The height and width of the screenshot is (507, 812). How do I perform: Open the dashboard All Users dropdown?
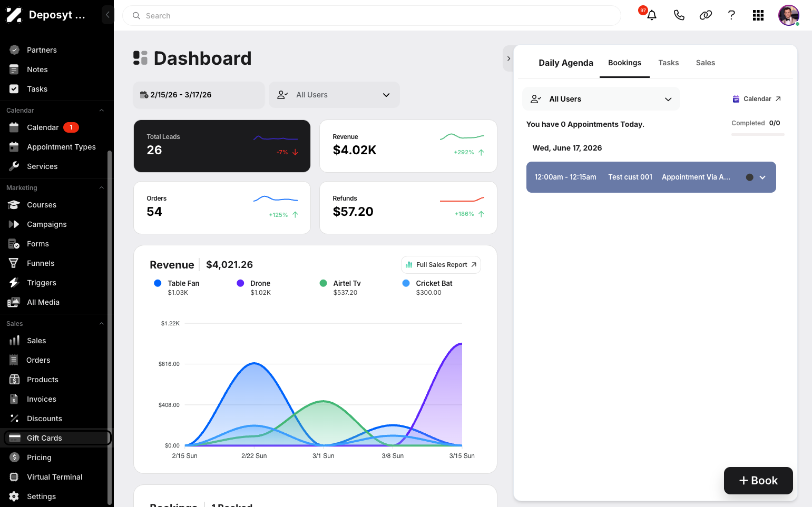(x=334, y=95)
